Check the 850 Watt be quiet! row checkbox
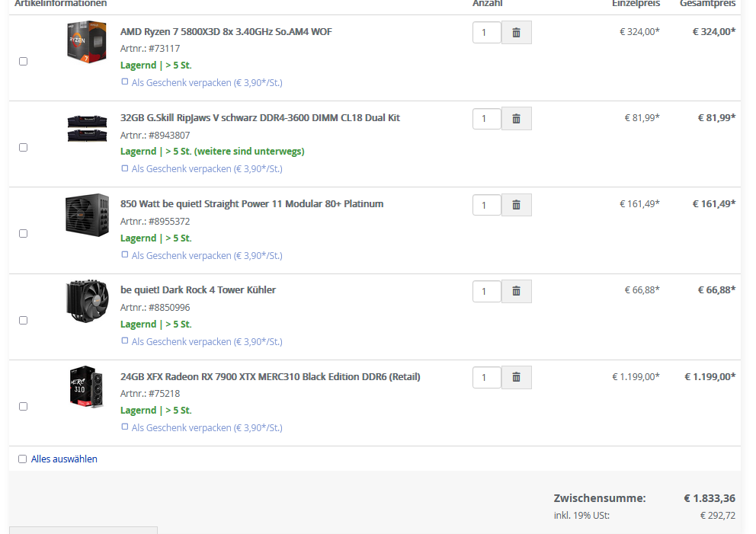This screenshot has height=534, width=756. (x=23, y=234)
